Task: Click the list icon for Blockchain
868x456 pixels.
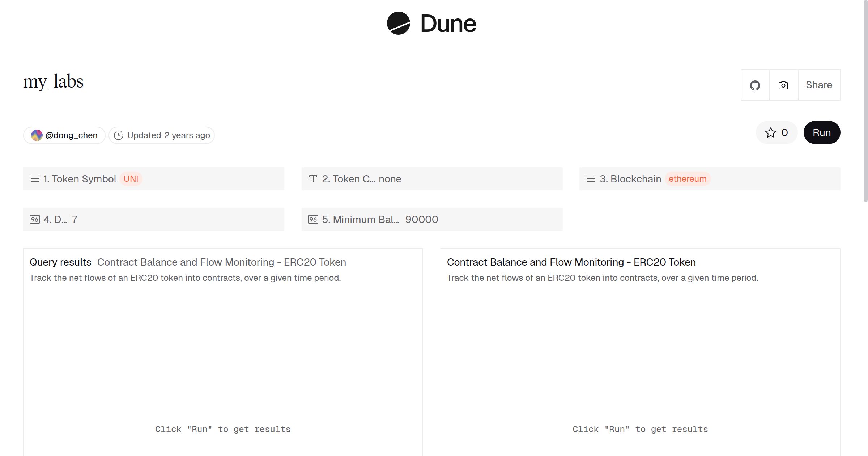Action: pyautogui.click(x=591, y=179)
